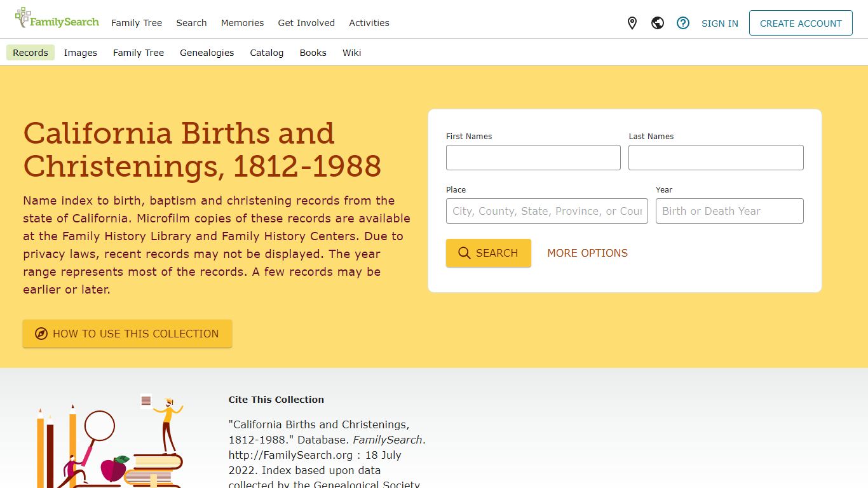Open the Search top menu
The image size is (868, 488).
[x=191, y=23]
